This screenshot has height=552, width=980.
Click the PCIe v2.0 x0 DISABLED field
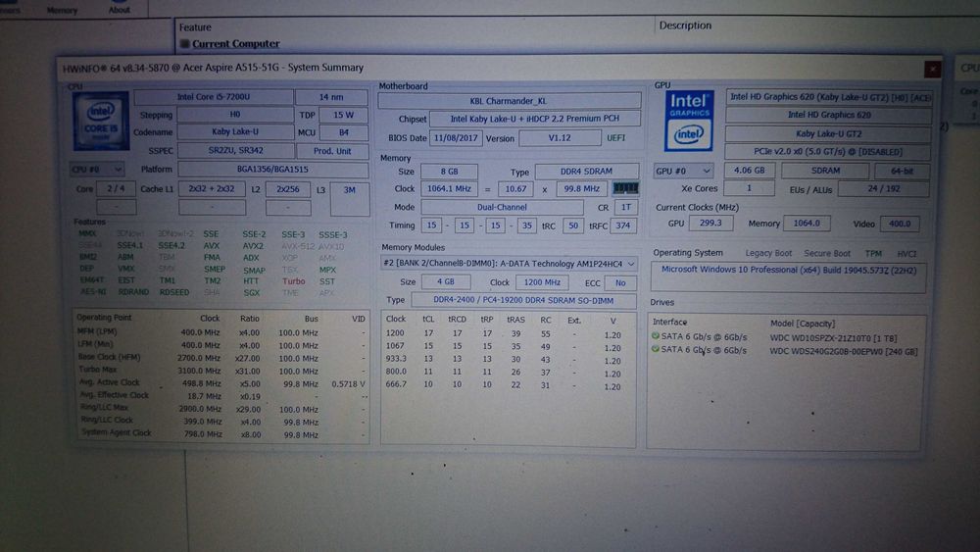point(827,152)
